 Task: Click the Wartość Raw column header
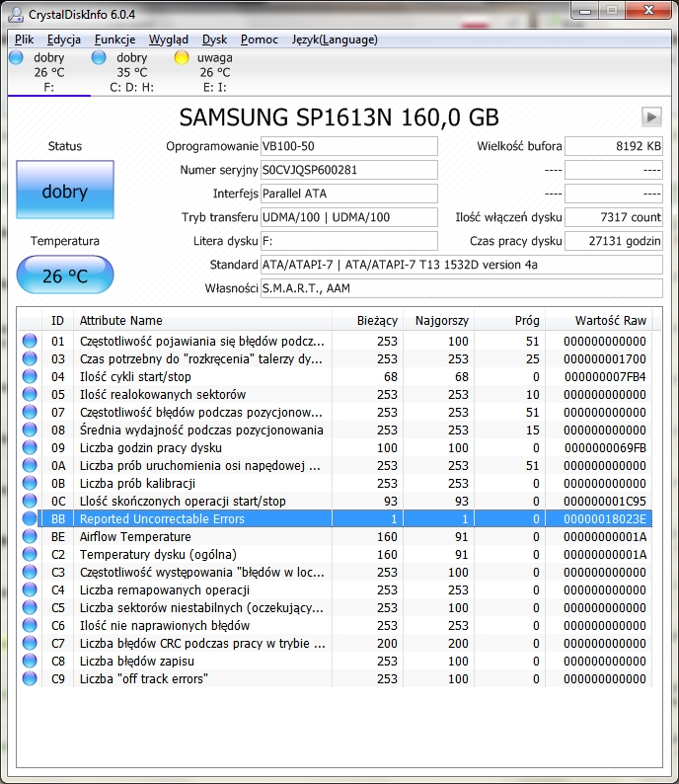[598, 320]
